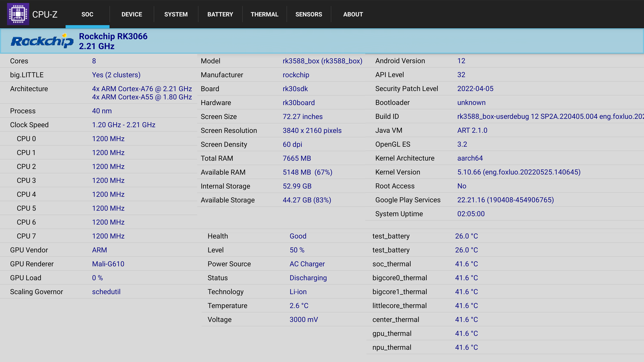Select the API Level value 32
The height and width of the screenshot is (362, 644).
pyautogui.click(x=461, y=75)
